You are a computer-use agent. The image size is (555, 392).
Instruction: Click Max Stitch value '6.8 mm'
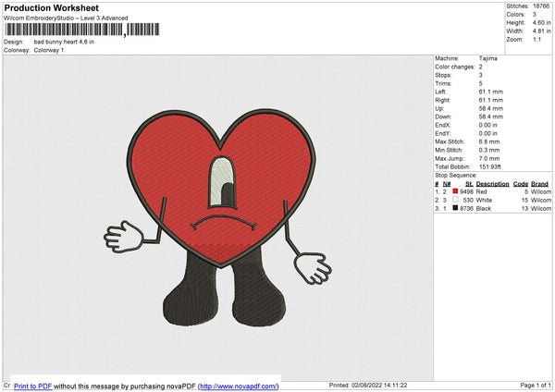(489, 141)
